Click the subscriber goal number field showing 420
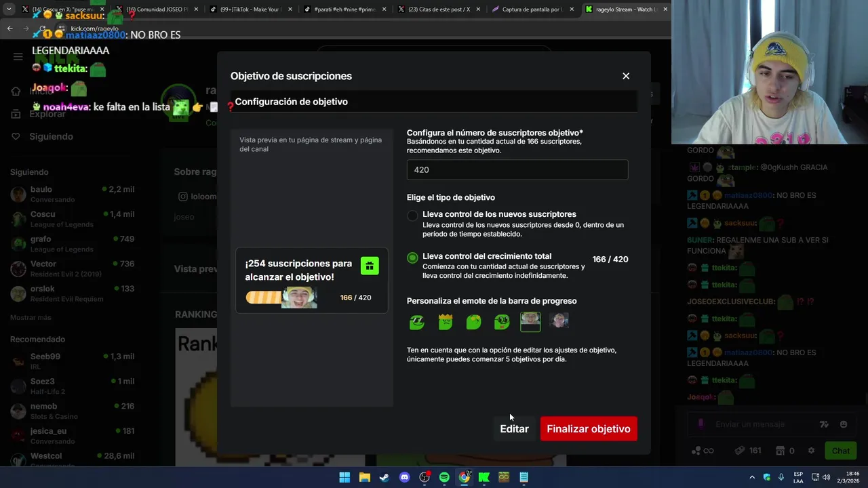This screenshot has width=868, height=488. click(x=517, y=169)
